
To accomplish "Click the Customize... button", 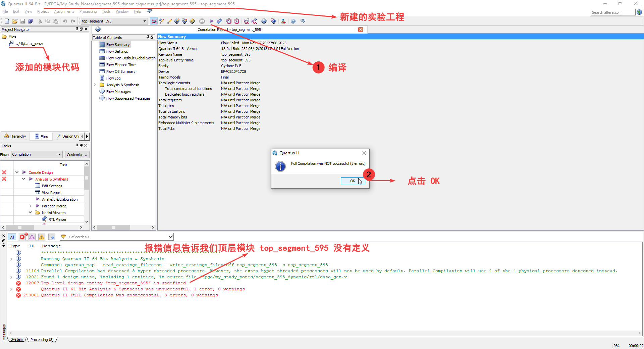I will pyautogui.click(x=77, y=154).
